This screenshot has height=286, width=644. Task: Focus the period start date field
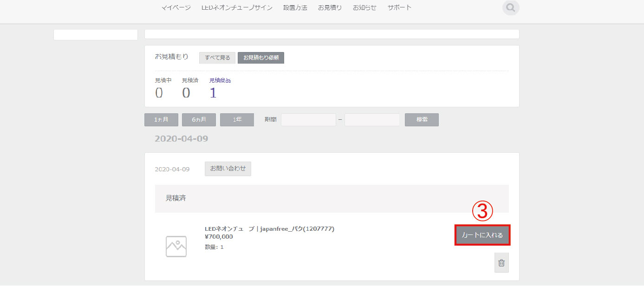308,120
